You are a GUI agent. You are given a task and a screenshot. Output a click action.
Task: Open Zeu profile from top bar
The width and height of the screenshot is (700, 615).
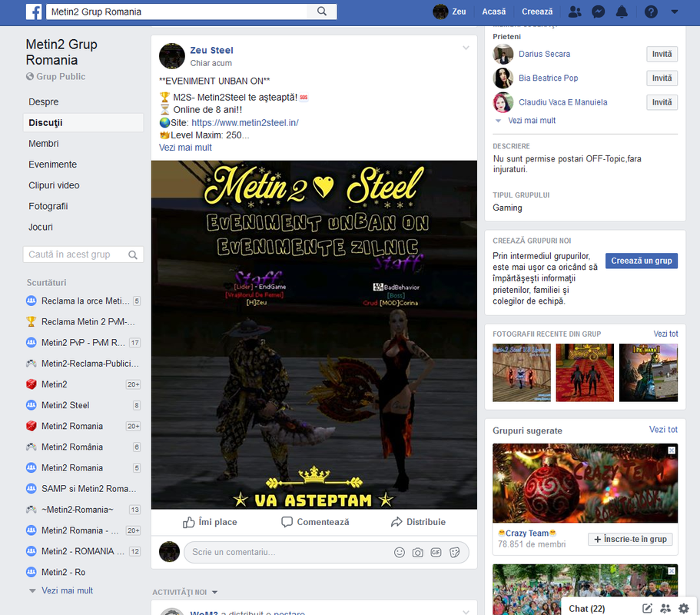[x=450, y=12]
